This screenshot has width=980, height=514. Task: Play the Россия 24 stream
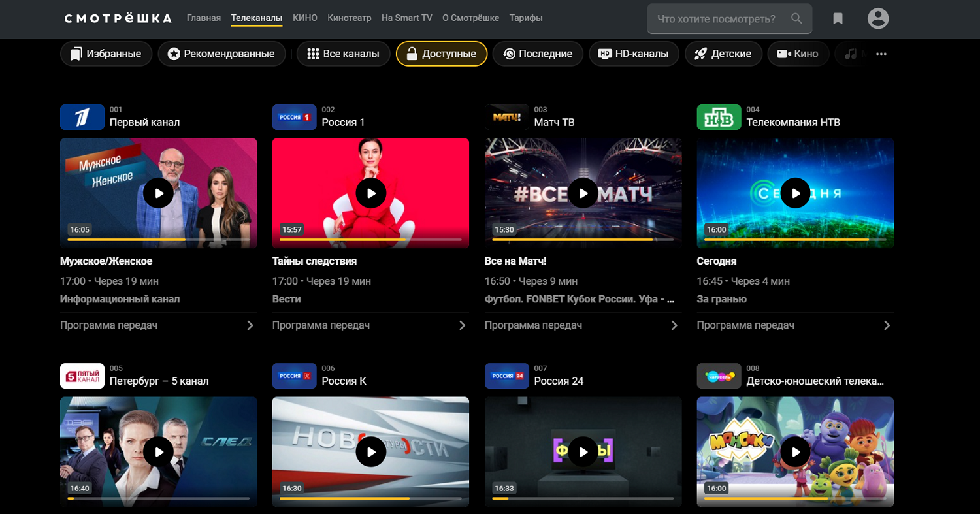click(583, 452)
